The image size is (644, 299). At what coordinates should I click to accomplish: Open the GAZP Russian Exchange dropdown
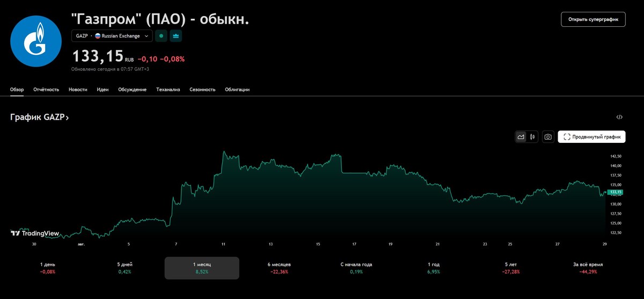tap(112, 36)
